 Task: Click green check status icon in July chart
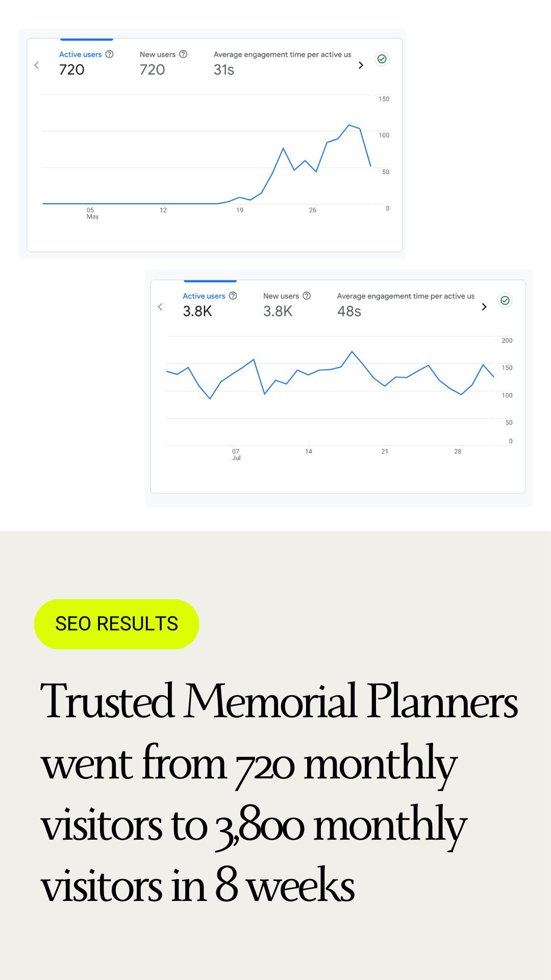pos(505,300)
